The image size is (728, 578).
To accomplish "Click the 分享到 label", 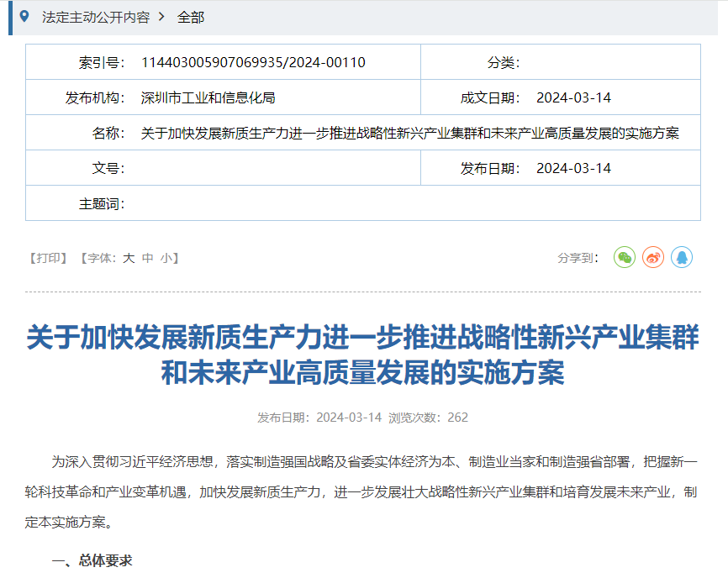I will tap(578, 258).
